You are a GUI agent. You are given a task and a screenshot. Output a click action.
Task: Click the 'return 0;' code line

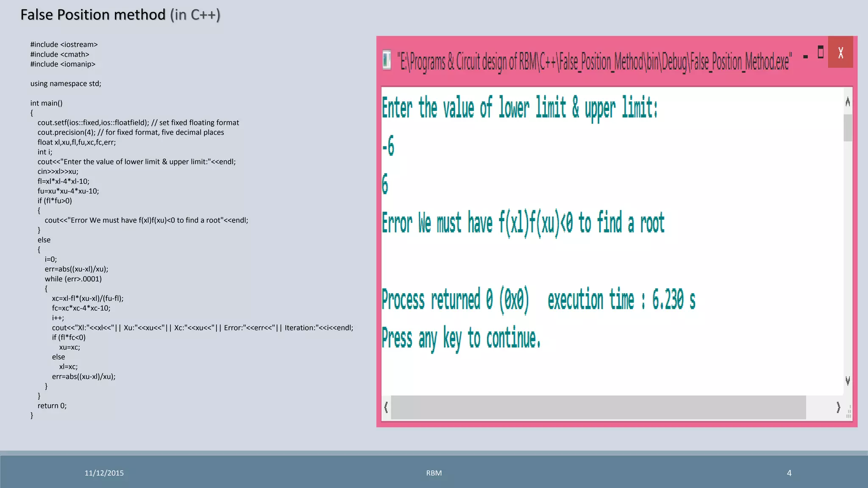52,405
